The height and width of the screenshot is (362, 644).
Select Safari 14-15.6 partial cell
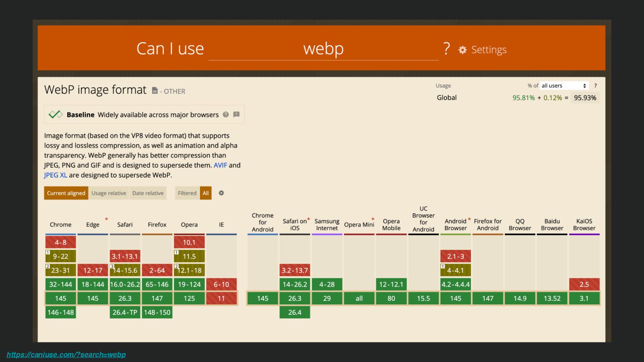pos(125,270)
